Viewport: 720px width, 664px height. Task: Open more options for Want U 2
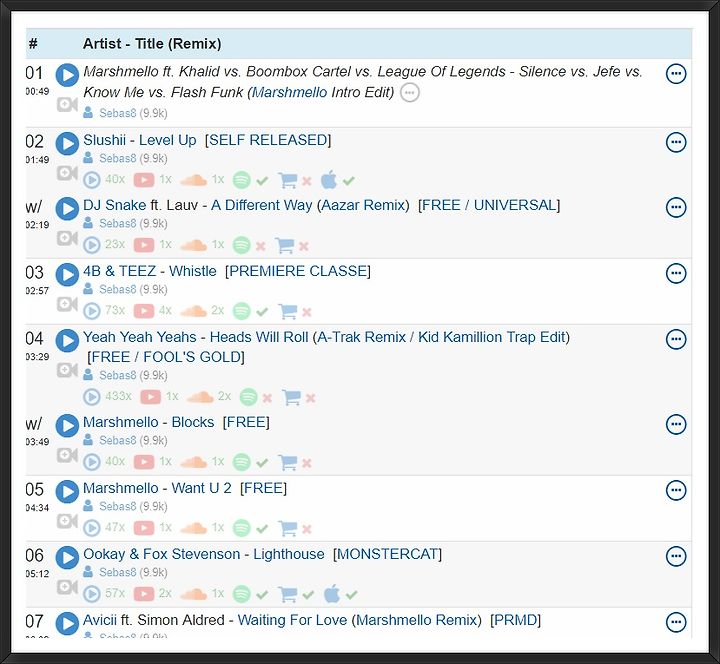pyautogui.click(x=676, y=490)
